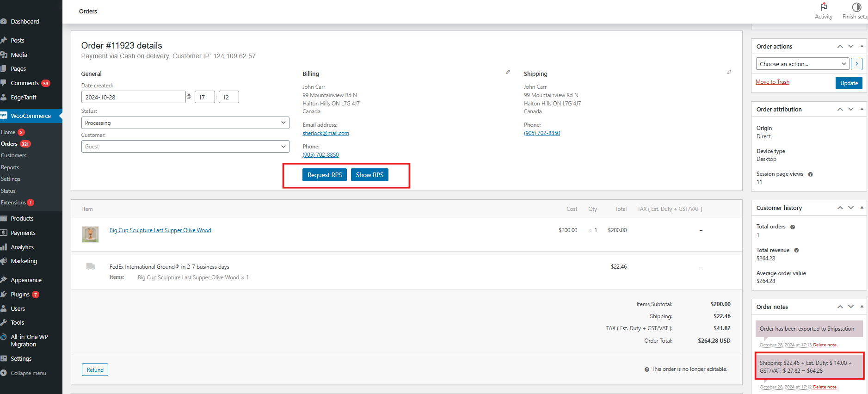
Task: Click the Pages sidebar icon
Action: (x=4, y=68)
